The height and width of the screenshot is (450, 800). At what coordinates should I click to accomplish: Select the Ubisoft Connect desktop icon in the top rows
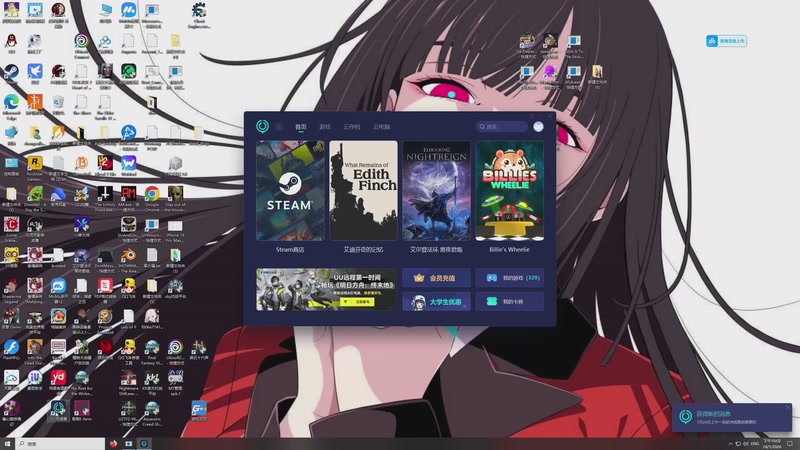(x=81, y=45)
